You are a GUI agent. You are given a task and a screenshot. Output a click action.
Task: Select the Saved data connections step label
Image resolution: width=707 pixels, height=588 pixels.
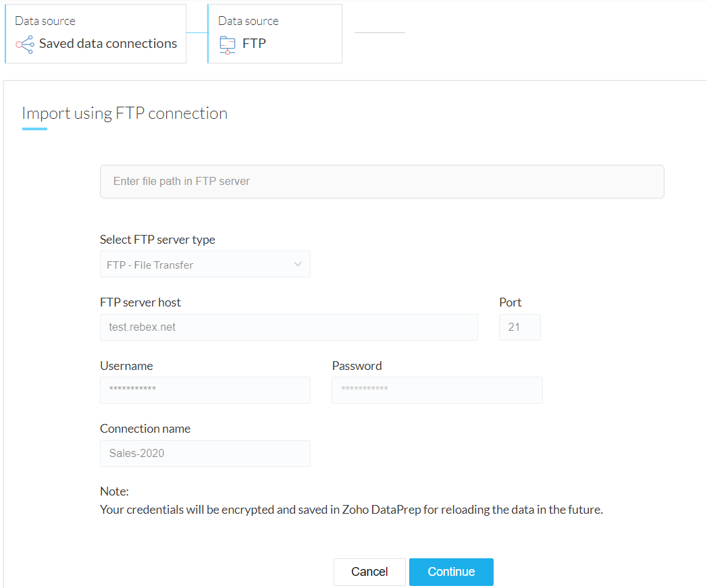coord(108,44)
